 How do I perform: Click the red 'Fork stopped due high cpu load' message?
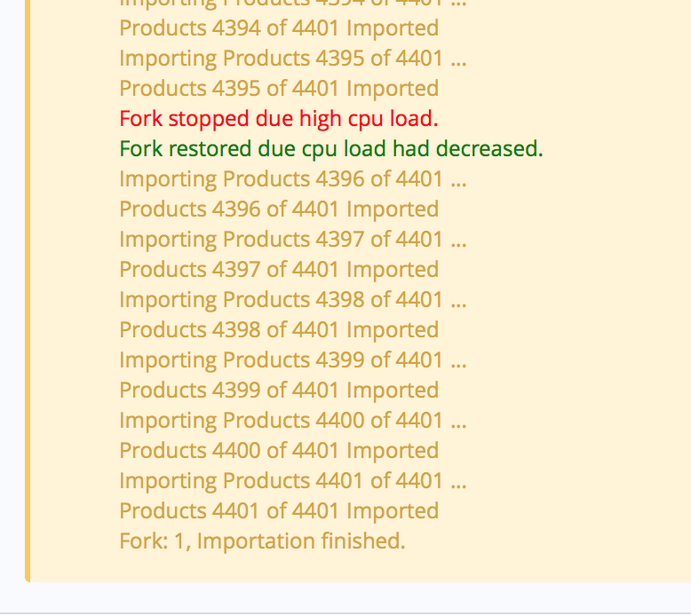[279, 119]
